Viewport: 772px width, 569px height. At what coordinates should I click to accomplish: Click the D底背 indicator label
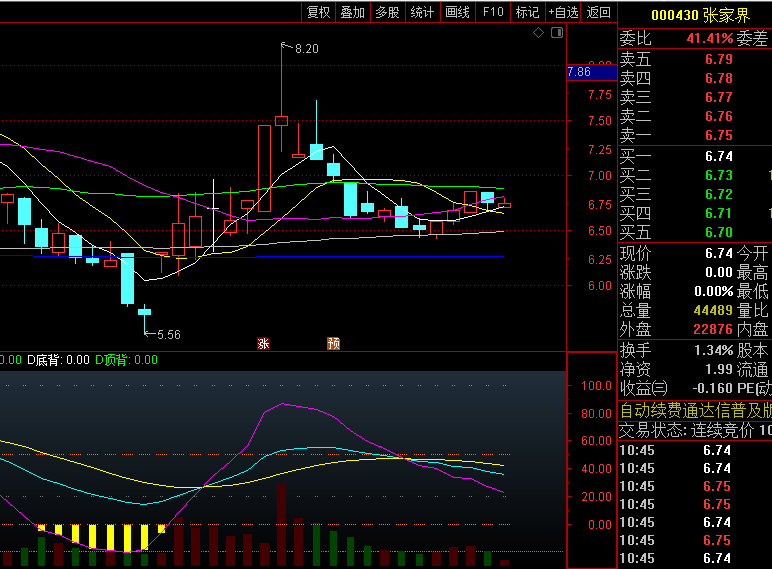[44, 360]
